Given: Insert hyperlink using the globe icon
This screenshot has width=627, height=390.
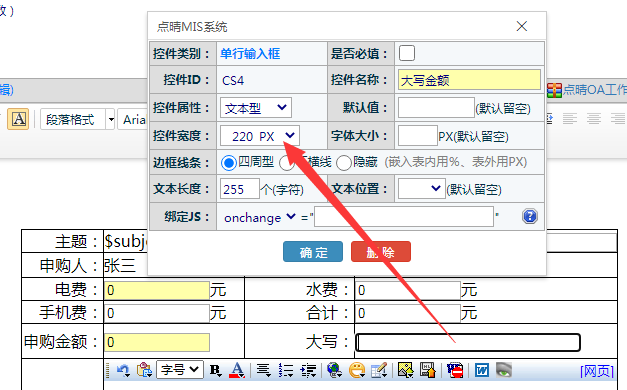Looking at the screenshot, I should [x=334, y=370].
